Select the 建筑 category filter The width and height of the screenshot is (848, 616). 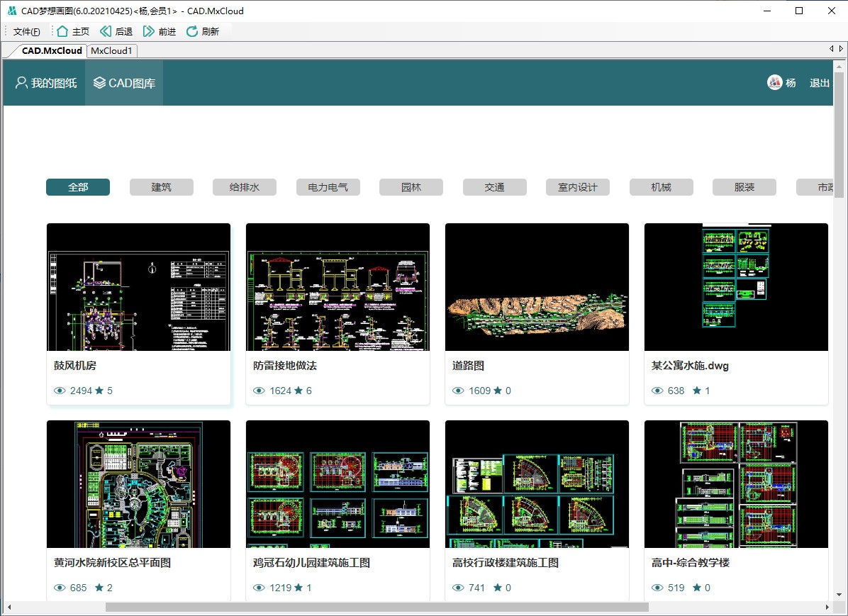tap(161, 187)
